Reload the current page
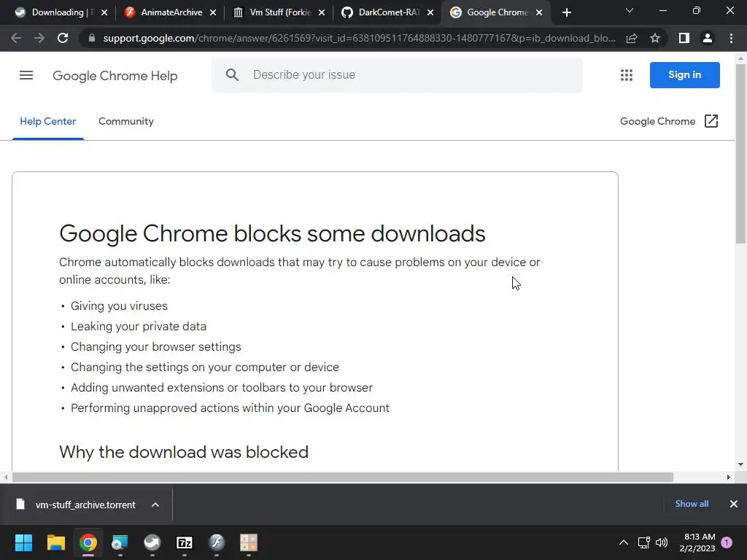The image size is (747, 560). point(63,38)
